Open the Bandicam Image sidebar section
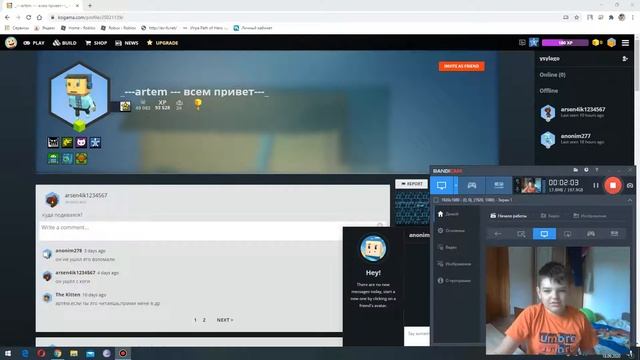The image size is (640, 360). 454,264
